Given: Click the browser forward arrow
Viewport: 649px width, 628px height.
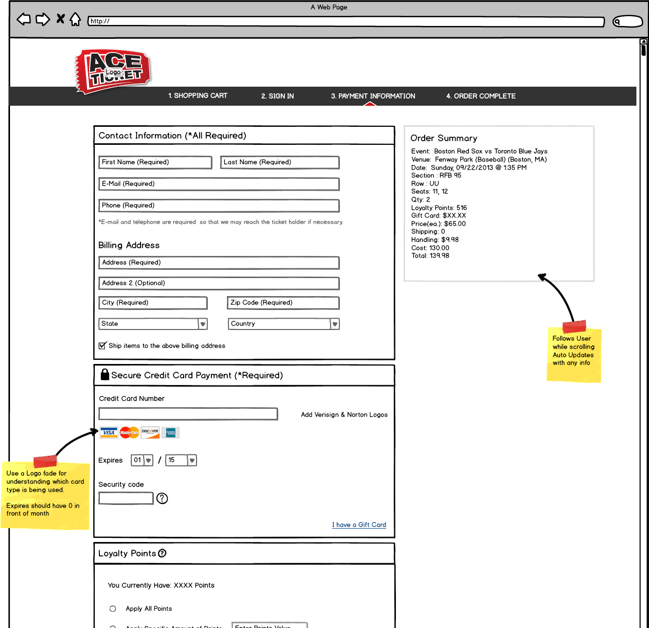Looking at the screenshot, I should tap(43, 19).
